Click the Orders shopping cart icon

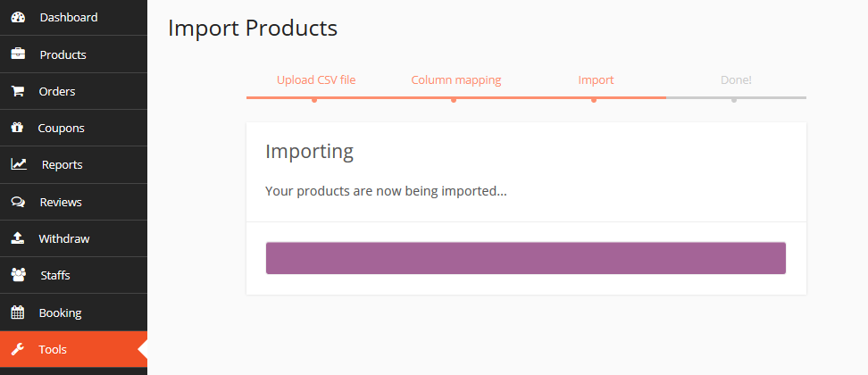pos(18,91)
